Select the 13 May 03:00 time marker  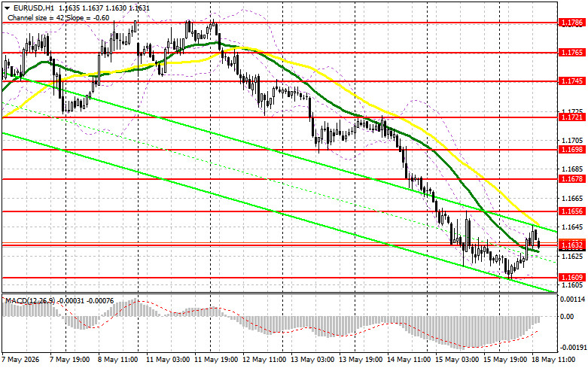tap(312, 360)
